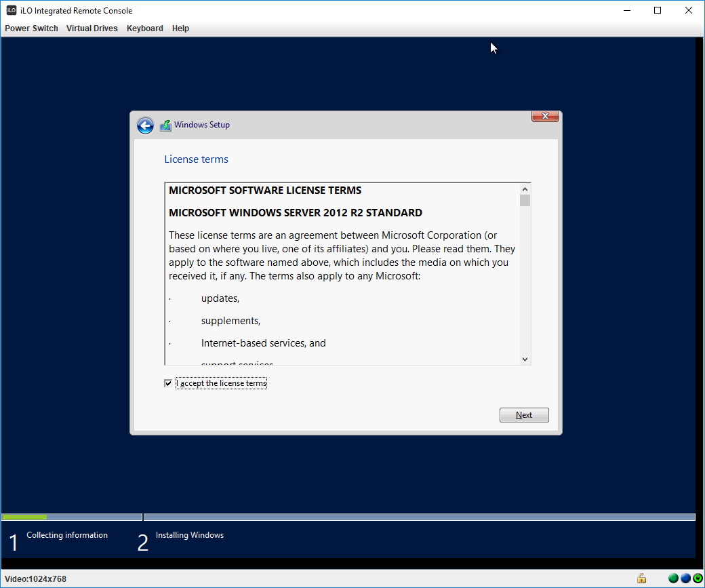This screenshot has height=588, width=705.
Task: Click the 'License terms' heading
Action: pyautogui.click(x=196, y=159)
